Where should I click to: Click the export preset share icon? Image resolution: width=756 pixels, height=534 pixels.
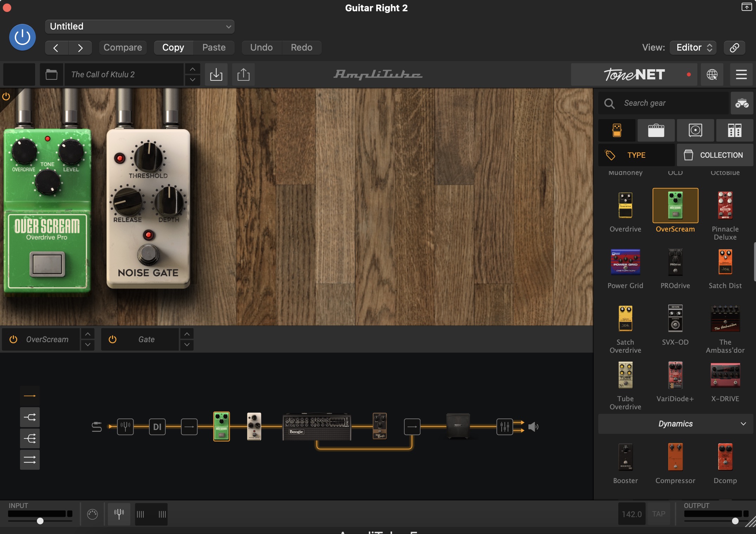[x=243, y=74]
